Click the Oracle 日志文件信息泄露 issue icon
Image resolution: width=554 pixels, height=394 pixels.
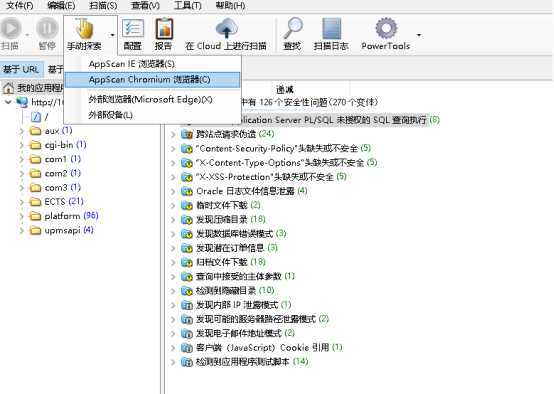pyautogui.click(x=187, y=191)
